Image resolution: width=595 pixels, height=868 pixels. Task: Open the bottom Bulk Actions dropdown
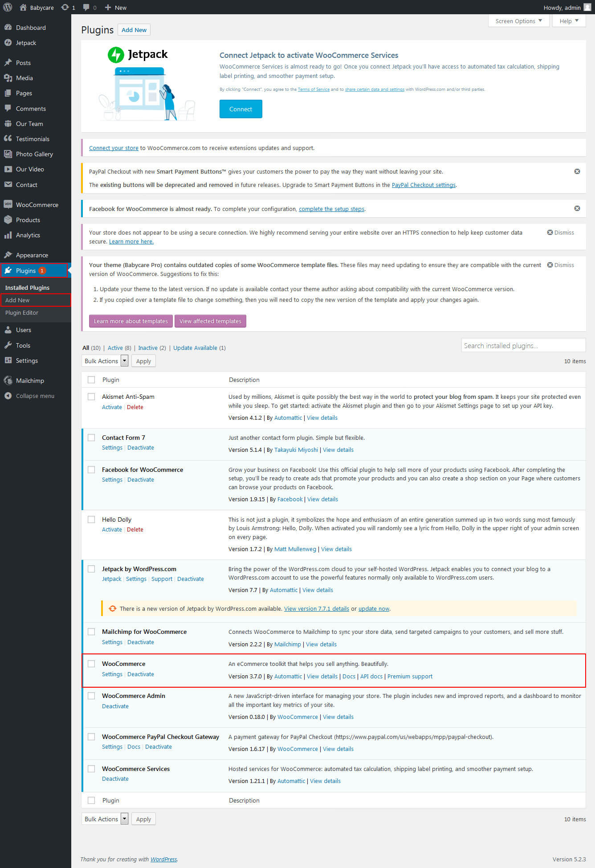point(105,819)
